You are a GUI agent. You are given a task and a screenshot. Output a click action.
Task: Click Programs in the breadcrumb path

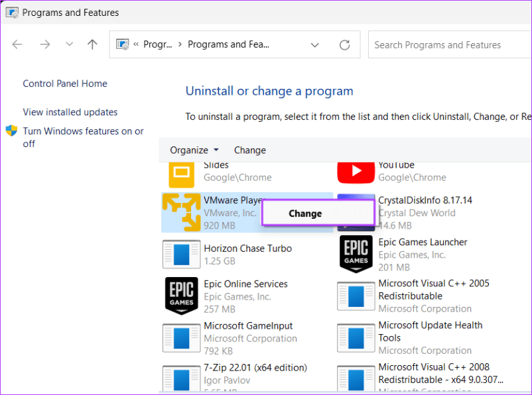pos(157,44)
